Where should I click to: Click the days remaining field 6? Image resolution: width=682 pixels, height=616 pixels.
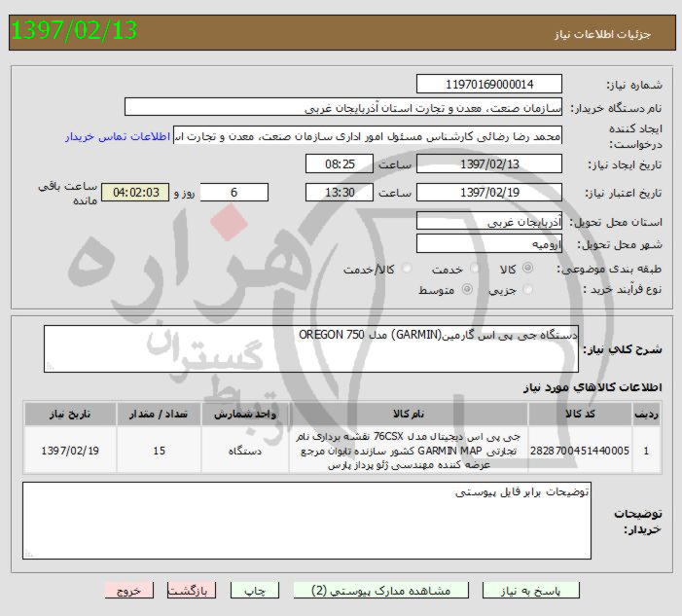click(x=234, y=193)
